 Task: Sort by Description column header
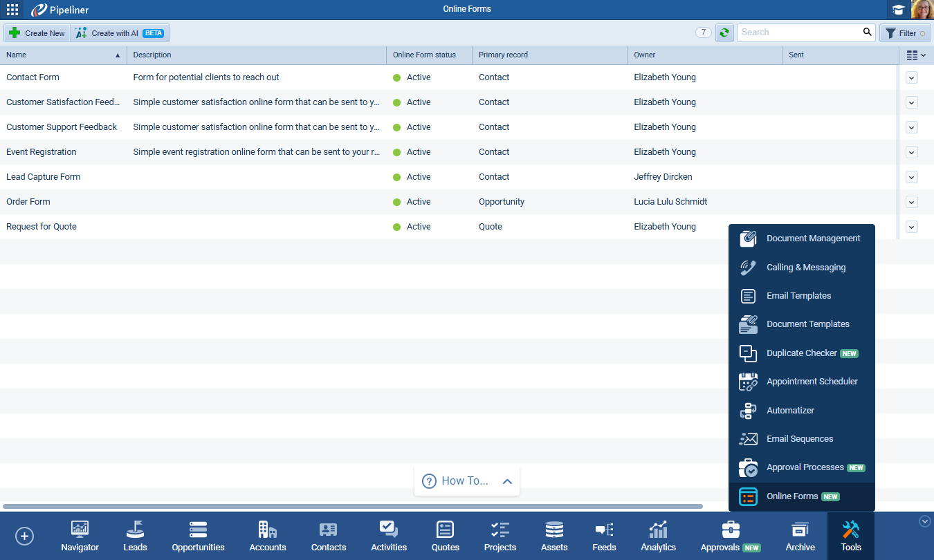coord(257,55)
